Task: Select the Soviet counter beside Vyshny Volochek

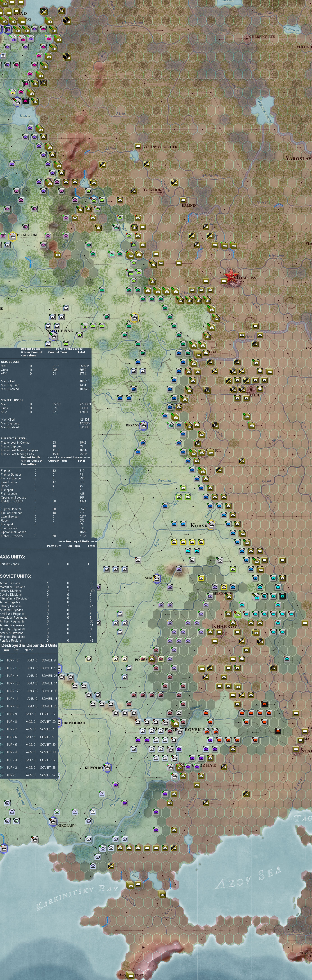Action: 138,146
